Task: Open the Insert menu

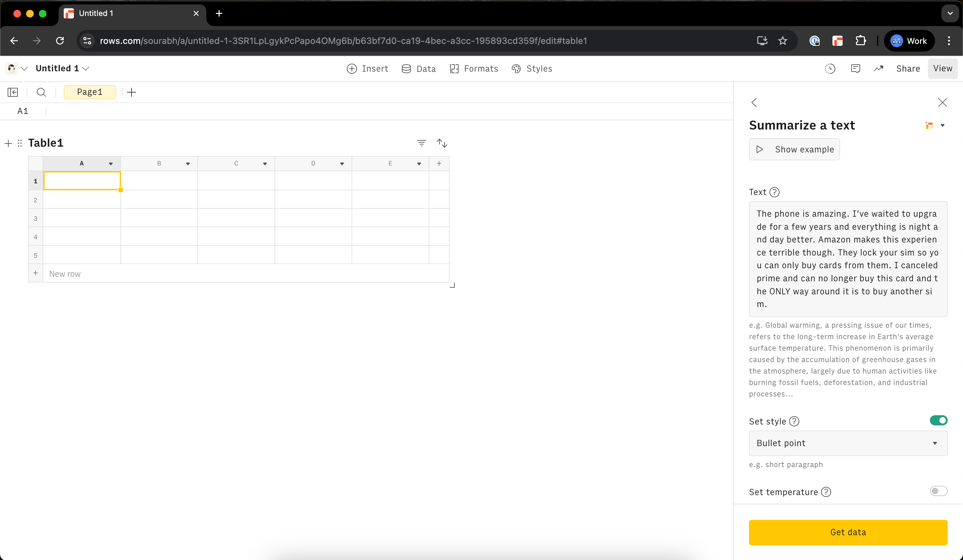Action: (367, 69)
